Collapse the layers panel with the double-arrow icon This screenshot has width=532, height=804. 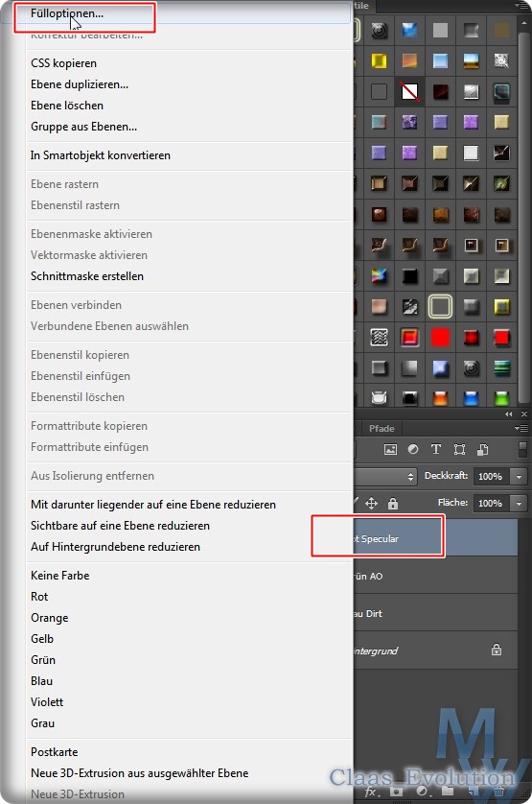(508, 414)
